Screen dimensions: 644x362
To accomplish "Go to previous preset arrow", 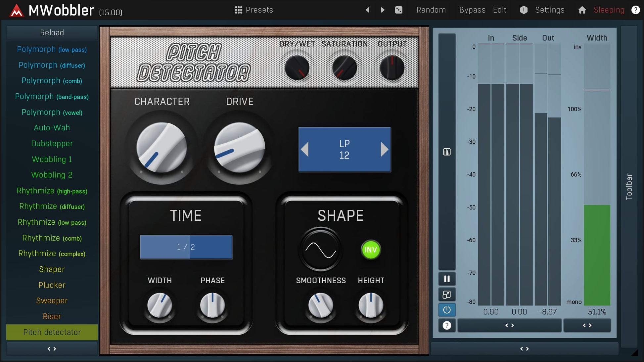I will tap(367, 10).
